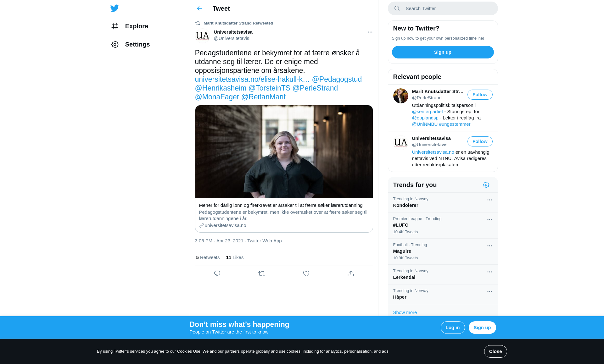Open the Kondolerer trend
604x364 pixels.
click(443, 202)
